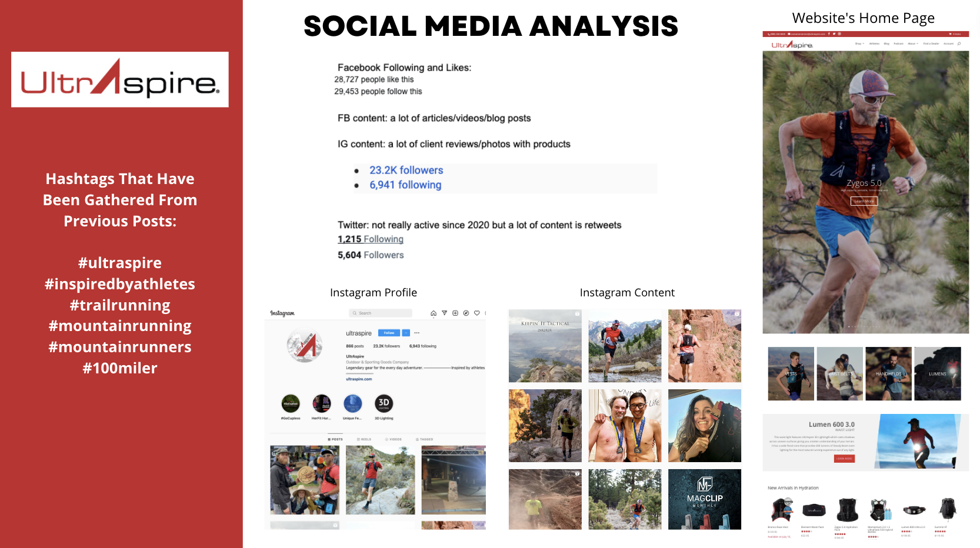Open the 3D Lighting story highlight
This screenshot has width=980, height=548.
pos(384,403)
